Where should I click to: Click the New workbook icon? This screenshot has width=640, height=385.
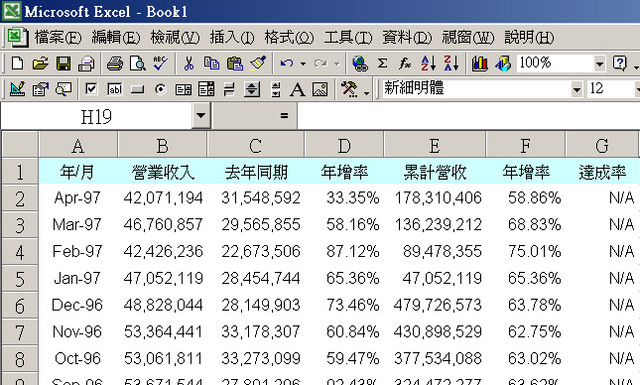[x=17, y=63]
